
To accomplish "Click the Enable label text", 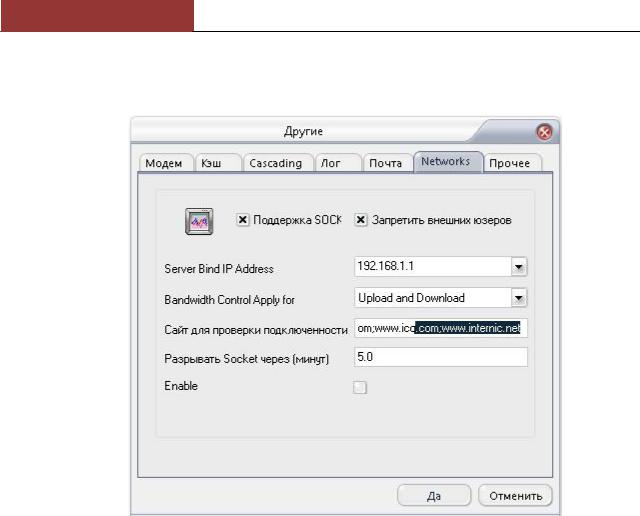I will (181, 386).
